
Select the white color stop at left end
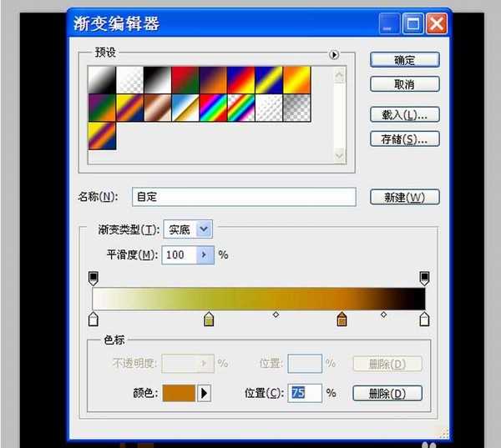pos(94,319)
